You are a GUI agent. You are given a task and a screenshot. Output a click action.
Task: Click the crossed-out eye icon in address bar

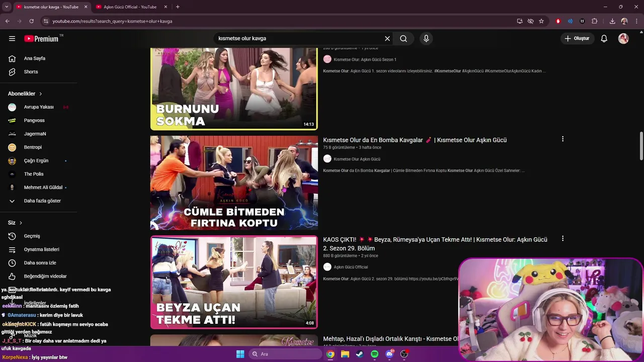tap(530, 21)
